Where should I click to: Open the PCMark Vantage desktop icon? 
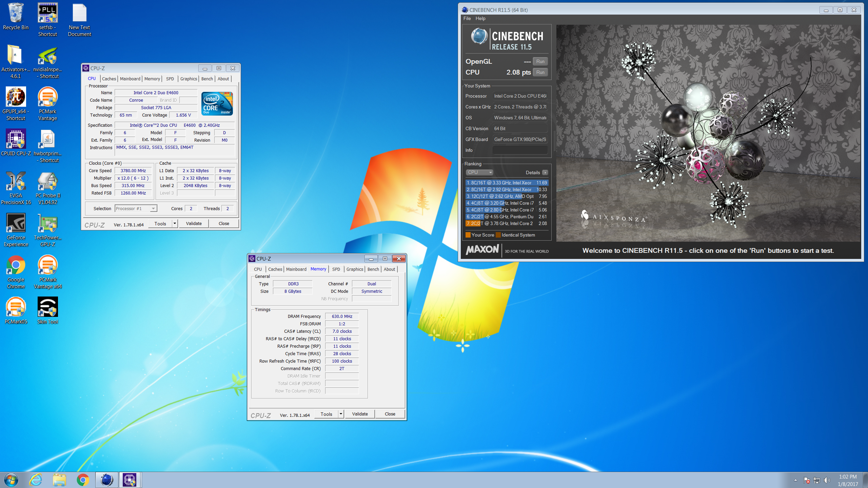[47, 104]
